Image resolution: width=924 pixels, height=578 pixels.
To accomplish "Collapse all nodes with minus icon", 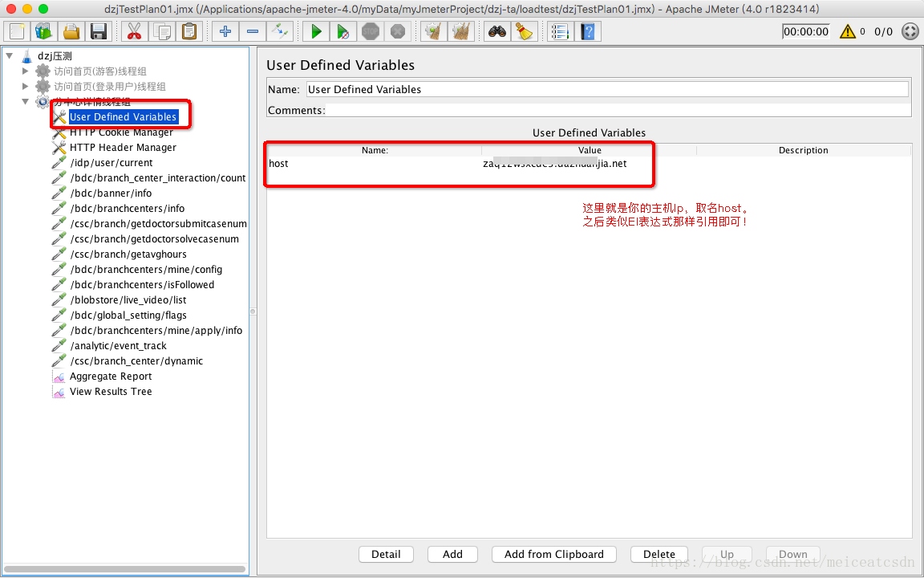I will coord(252,31).
